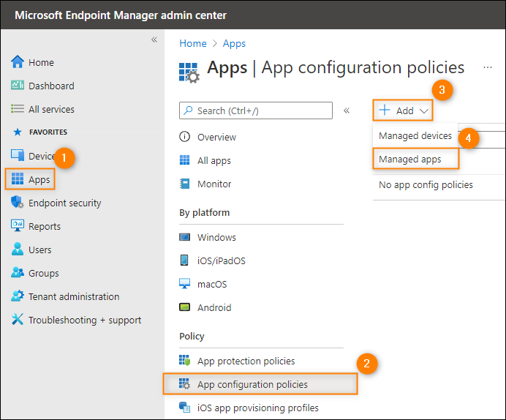Open Users in sidebar
Image resolution: width=506 pixels, height=420 pixels.
[x=39, y=250]
